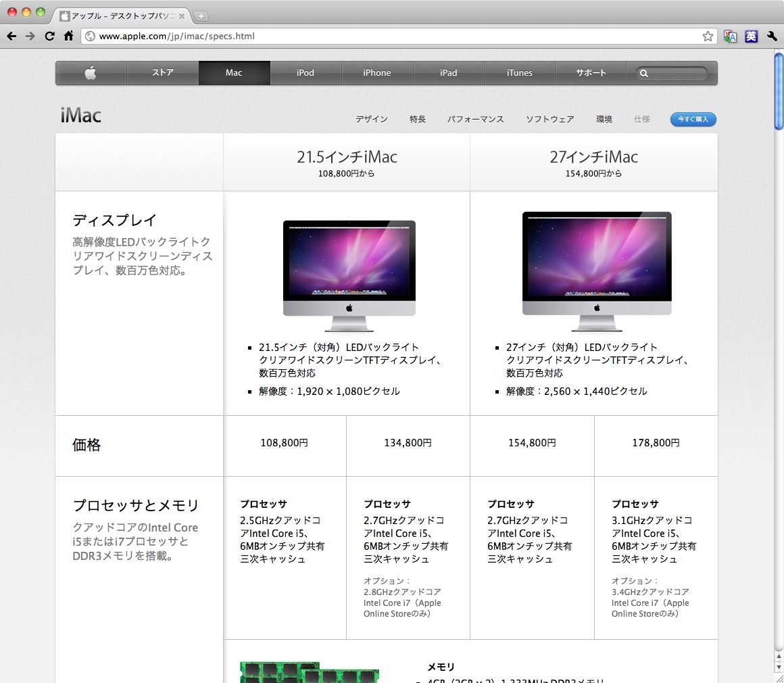
Task: Click the メモリ heading
Action: tap(441, 667)
